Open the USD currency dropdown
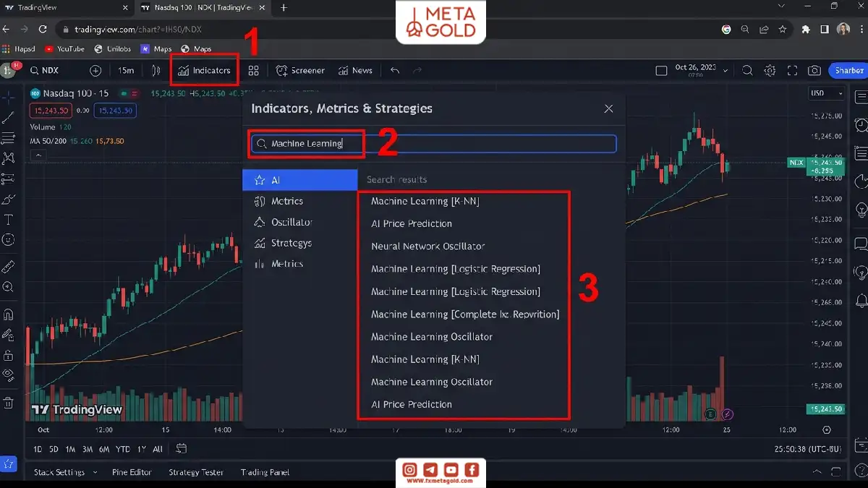This screenshot has height=488, width=868. click(x=827, y=93)
